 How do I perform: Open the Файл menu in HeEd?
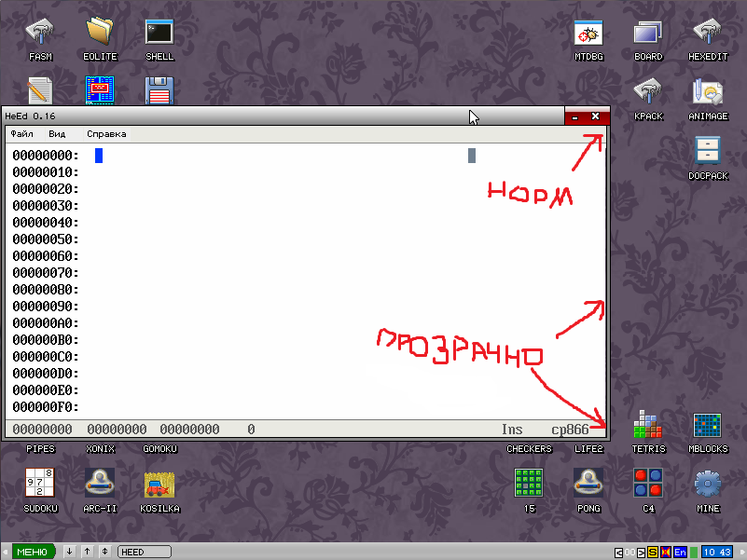22,133
